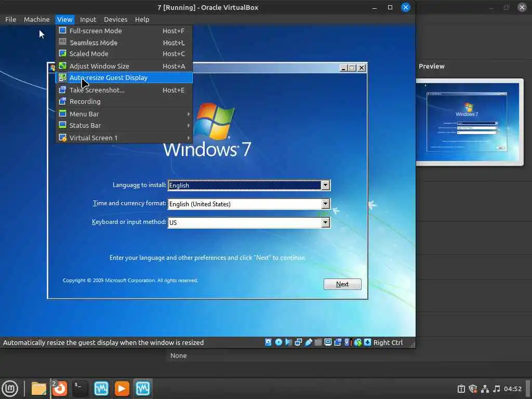Close the open View menu via its title
The height and width of the screenshot is (399, 532).
[64, 19]
